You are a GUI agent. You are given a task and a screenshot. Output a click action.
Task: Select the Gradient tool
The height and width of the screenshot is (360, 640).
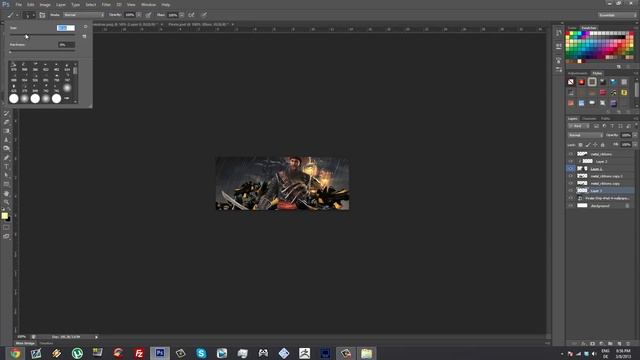[7, 131]
